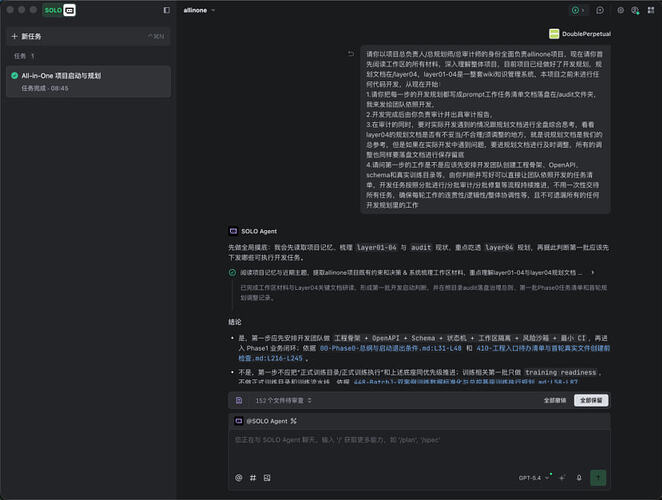Click the 全部撤销 reject all button
Viewport: 662px width, 500px height.
(555, 400)
